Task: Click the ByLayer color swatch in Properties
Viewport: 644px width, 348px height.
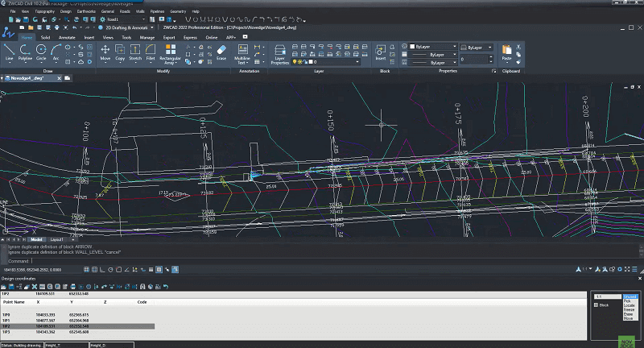Action: click(412, 47)
